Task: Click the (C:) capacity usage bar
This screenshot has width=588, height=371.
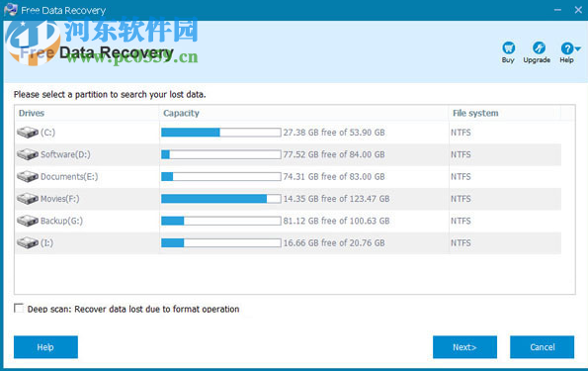Action: point(221,133)
